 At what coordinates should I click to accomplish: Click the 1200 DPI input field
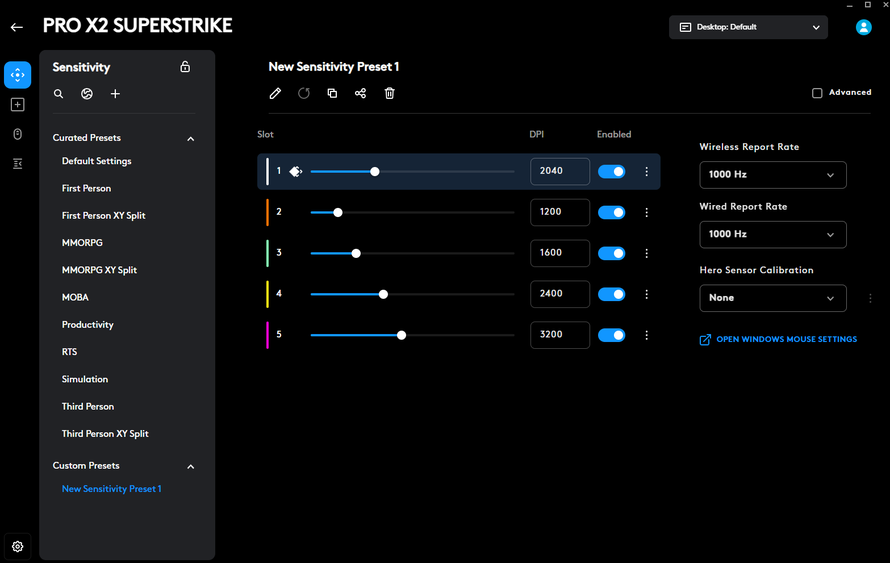point(560,212)
